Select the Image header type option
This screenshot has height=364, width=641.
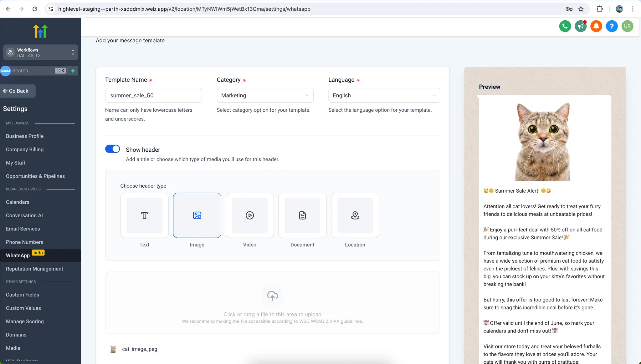(x=197, y=215)
